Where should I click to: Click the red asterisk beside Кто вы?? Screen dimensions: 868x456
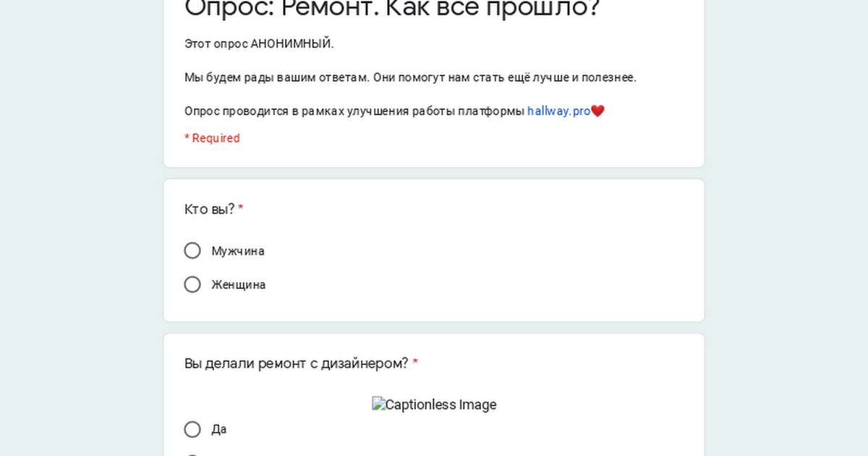click(x=241, y=209)
